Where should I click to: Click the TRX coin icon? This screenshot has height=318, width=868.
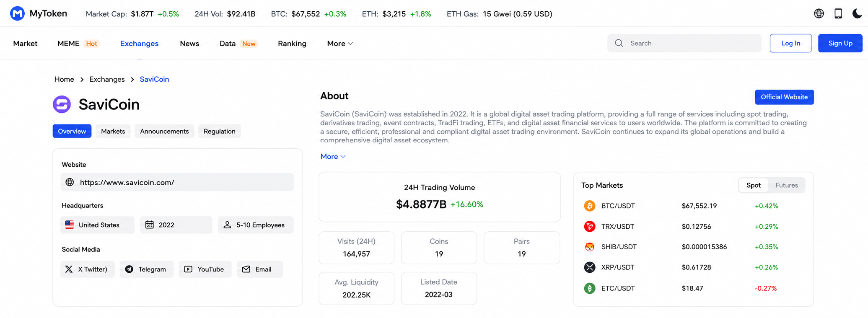coord(590,227)
